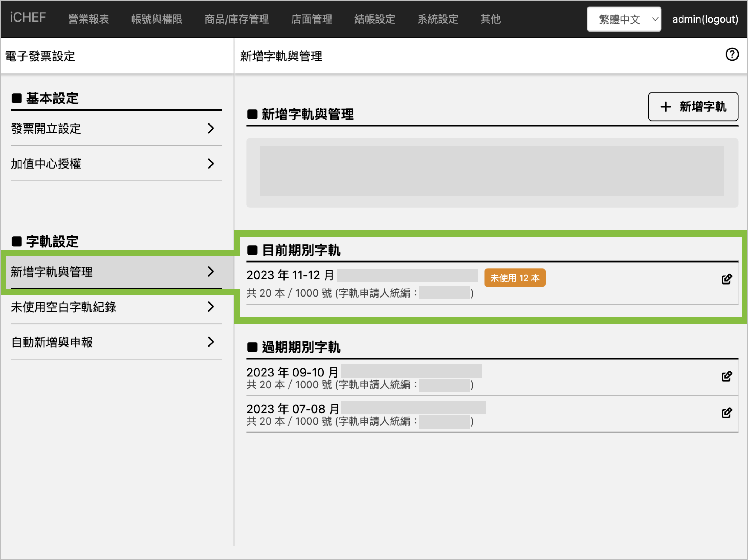748x560 pixels.
Task: Edit the 2023年 11-12月 track entry
Action: tap(726, 279)
